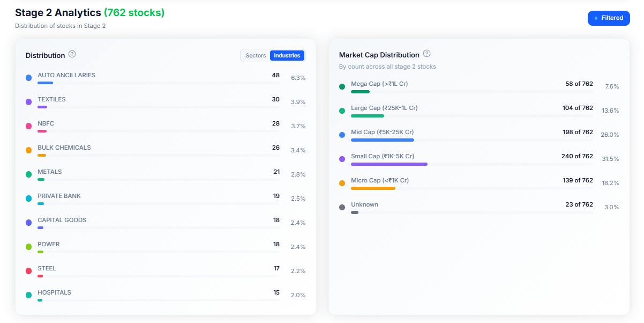Image resolution: width=644 pixels, height=323 pixels.
Task: Click the 139 of 762 count
Action: pyautogui.click(x=578, y=180)
